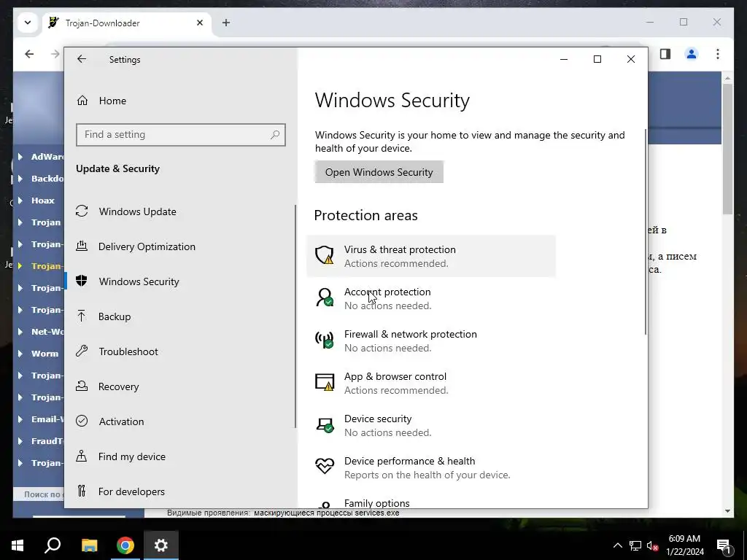
Task: Open Chrome three-dot menu
Action: (x=718, y=54)
